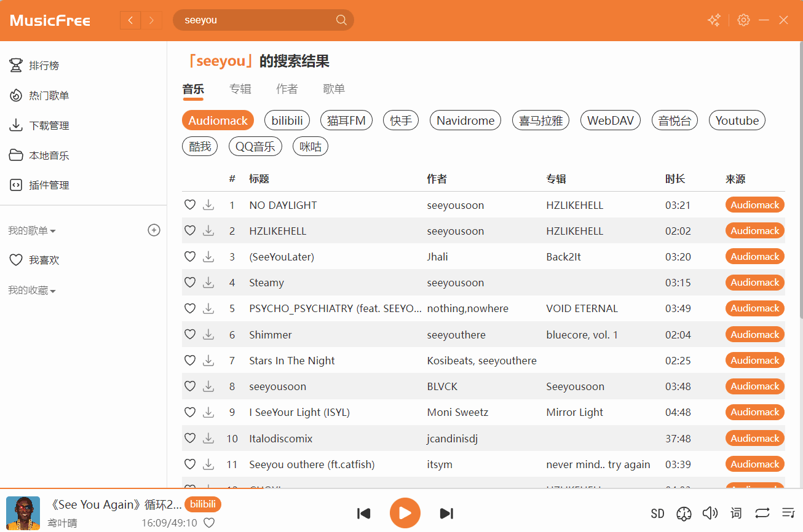This screenshot has height=532, width=803.
Task: Select the Audiomack source filter
Action: click(x=218, y=120)
